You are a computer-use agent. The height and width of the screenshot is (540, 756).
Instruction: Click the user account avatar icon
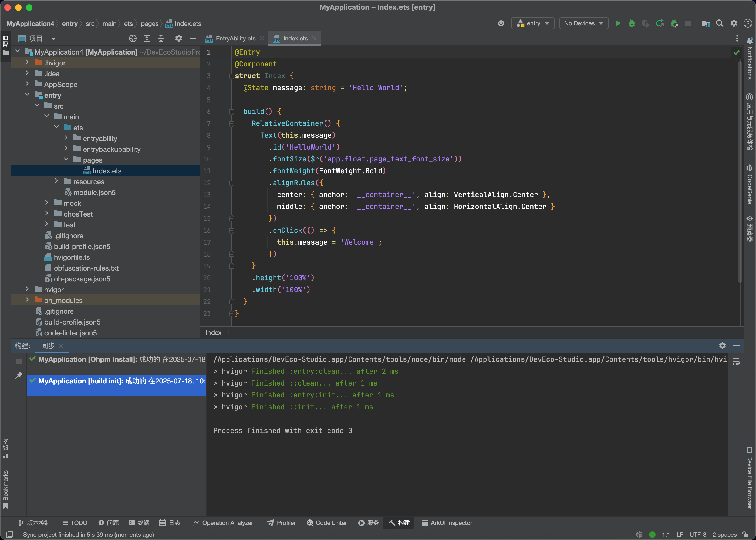pos(748,23)
